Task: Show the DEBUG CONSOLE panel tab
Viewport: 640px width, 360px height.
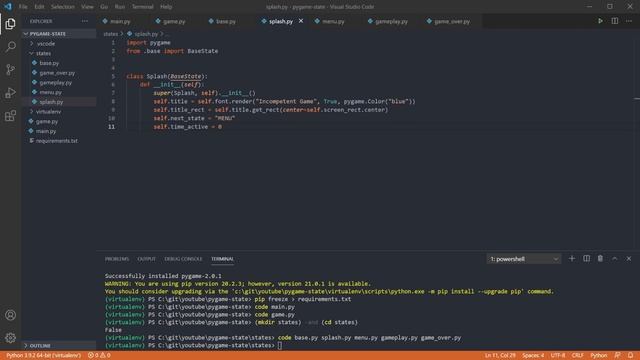Action: pyautogui.click(x=183, y=259)
